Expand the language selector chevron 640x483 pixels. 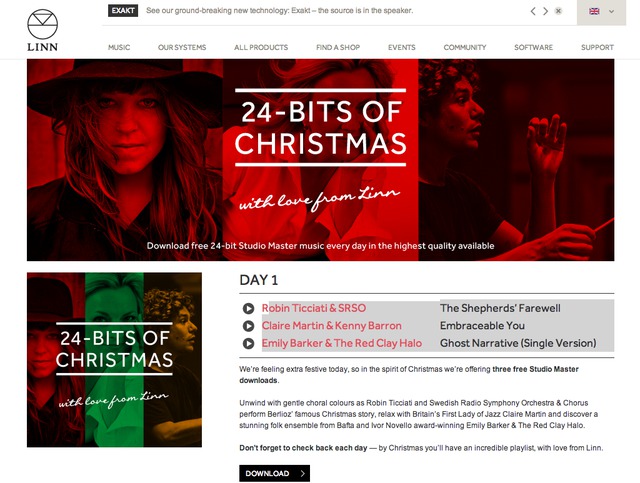pyautogui.click(x=611, y=11)
